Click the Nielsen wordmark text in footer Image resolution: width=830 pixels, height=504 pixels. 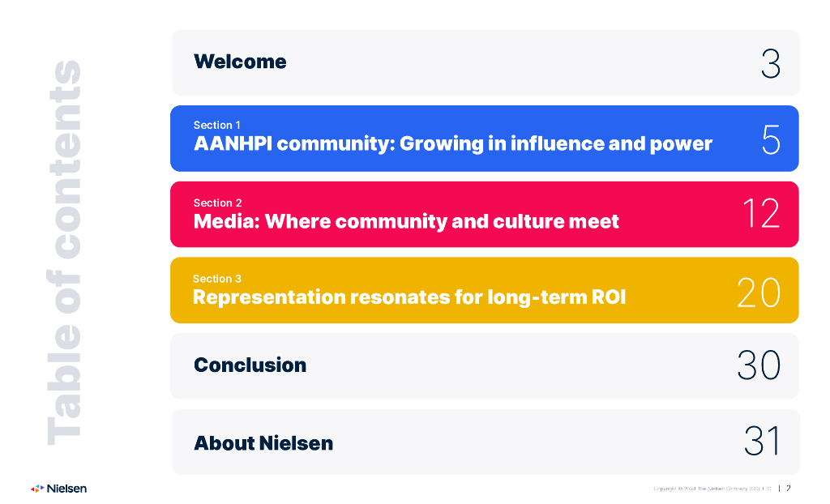point(66,489)
